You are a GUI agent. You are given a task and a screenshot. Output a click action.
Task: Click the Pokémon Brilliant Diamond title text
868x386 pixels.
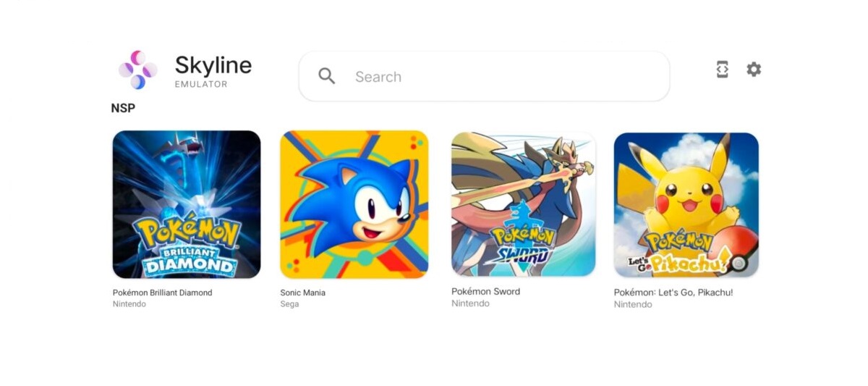click(163, 293)
